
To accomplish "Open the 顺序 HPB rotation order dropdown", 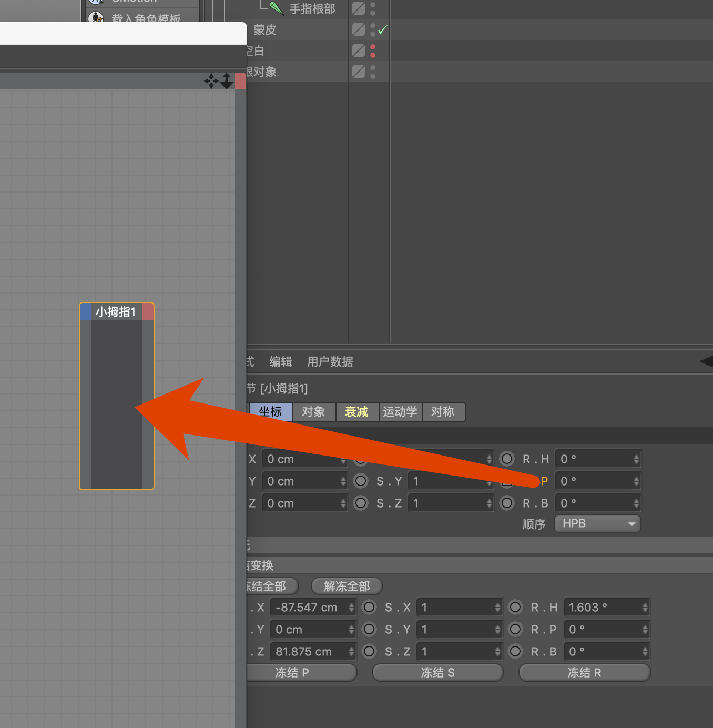I will (598, 524).
